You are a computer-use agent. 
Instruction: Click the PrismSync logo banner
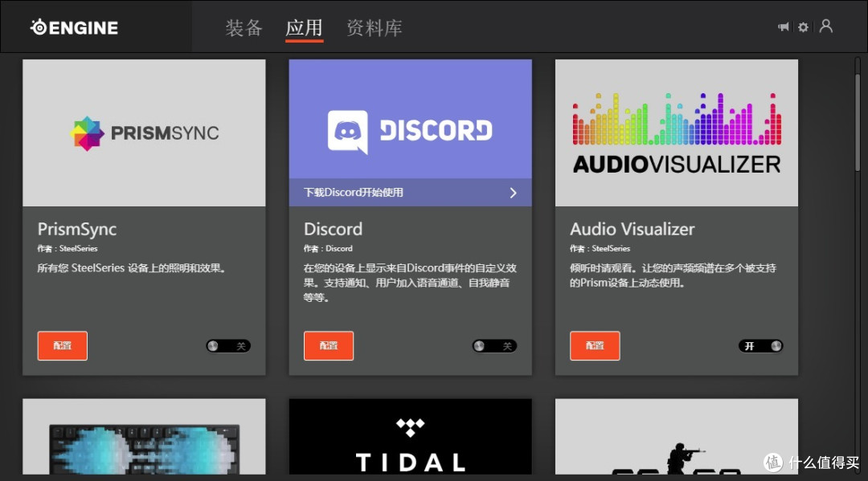pyautogui.click(x=144, y=132)
